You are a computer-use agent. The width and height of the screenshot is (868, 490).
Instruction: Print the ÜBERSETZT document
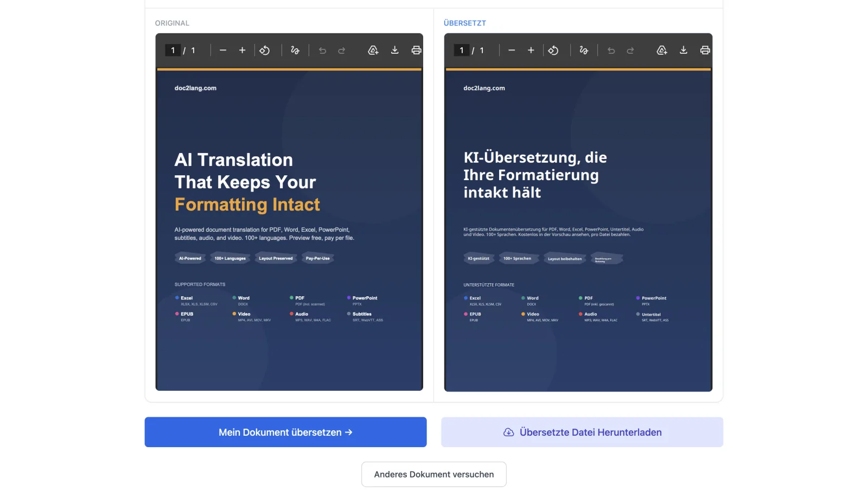[x=705, y=50]
